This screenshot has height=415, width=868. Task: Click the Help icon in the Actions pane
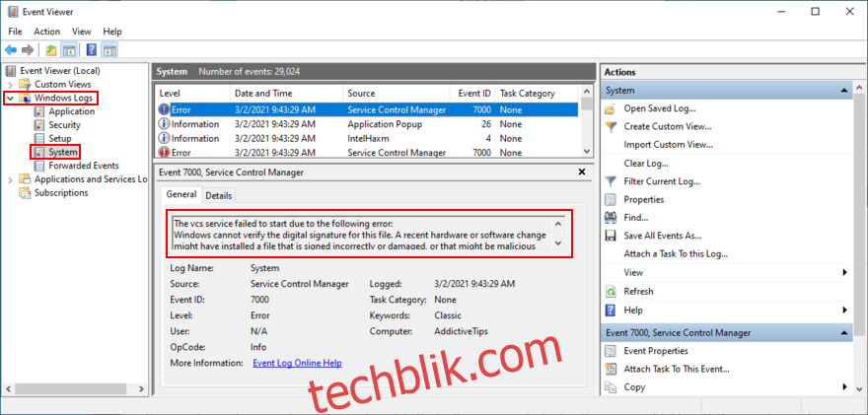point(611,310)
